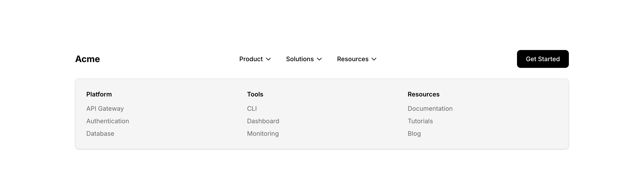Open Documentation link
The height and width of the screenshot is (192, 644).
[x=430, y=109]
